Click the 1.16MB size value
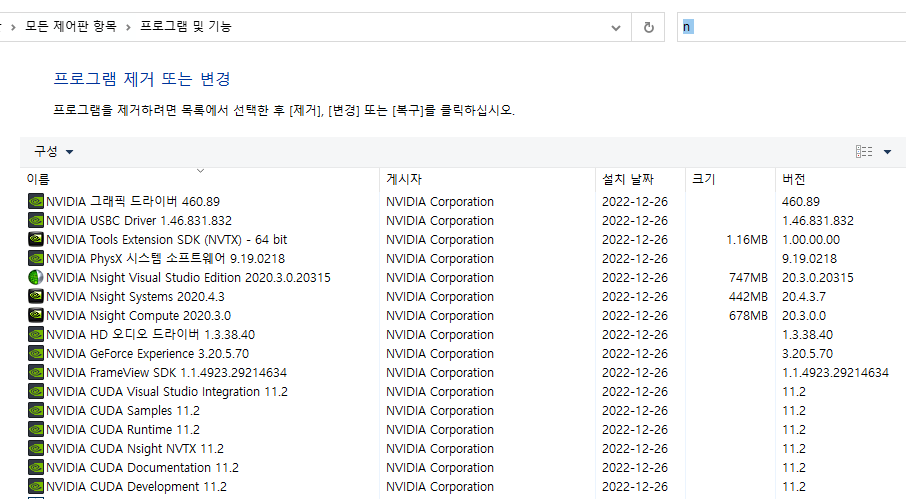 [747, 240]
